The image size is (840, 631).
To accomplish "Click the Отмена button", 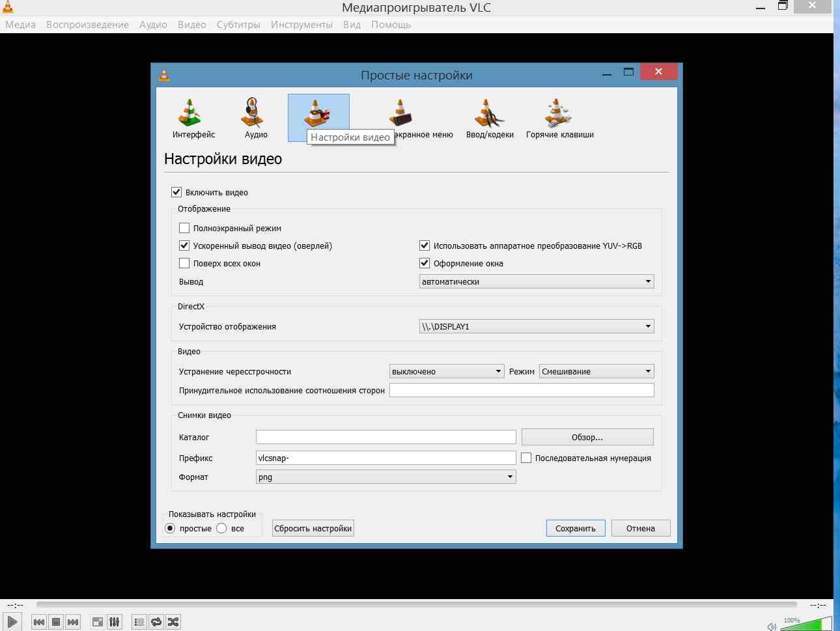I will (x=641, y=528).
